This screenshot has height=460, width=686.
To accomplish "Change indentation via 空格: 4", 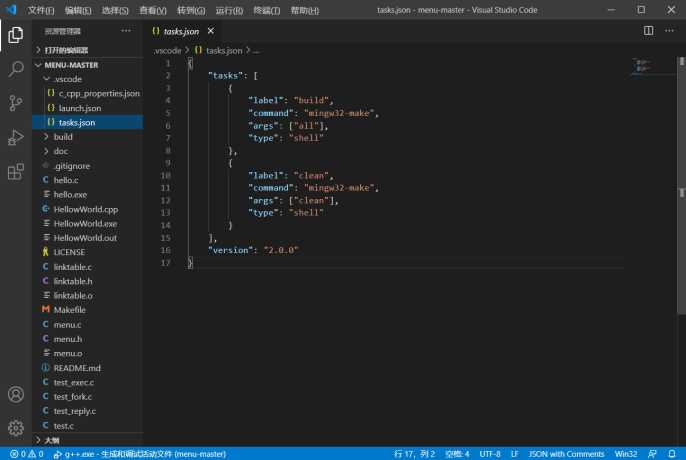I will pyautogui.click(x=457, y=454).
